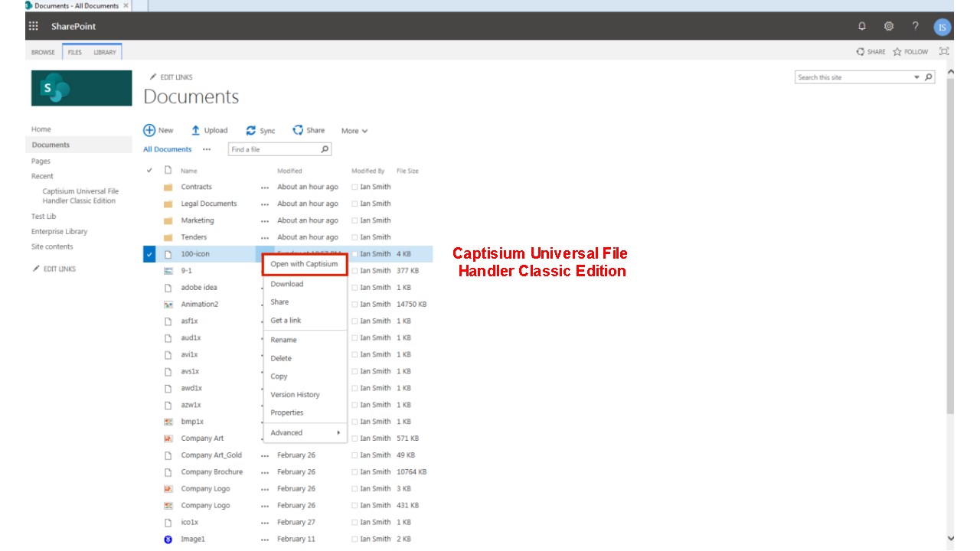Click the ico1x file icon

pyautogui.click(x=168, y=523)
